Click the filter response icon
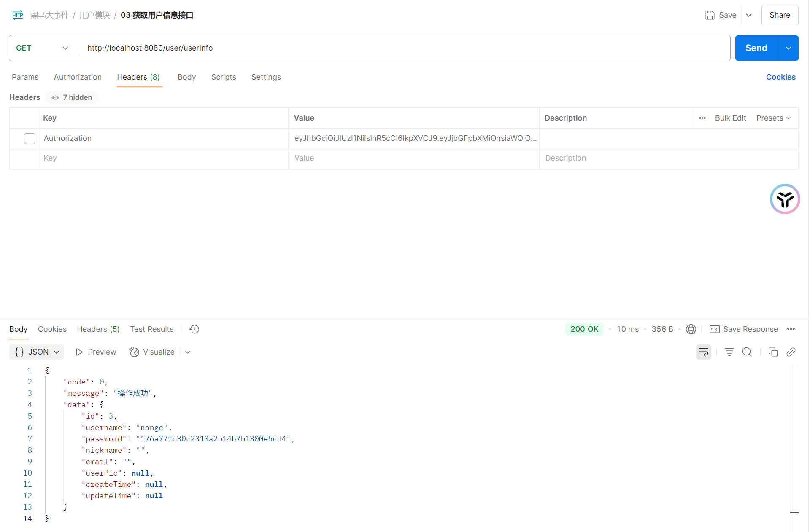Viewport: 810px width, 532px height. pyautogui.click(x=729, y=352)
